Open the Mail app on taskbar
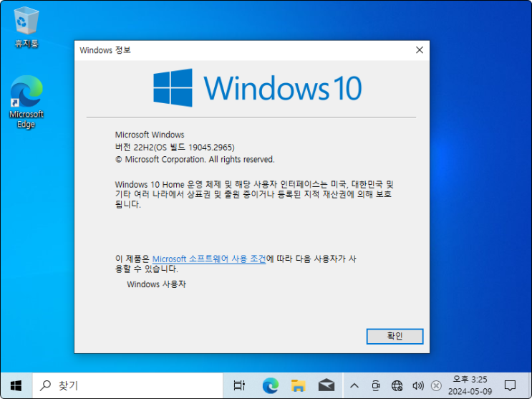This screenshot has width=532, height=399. 326,386
